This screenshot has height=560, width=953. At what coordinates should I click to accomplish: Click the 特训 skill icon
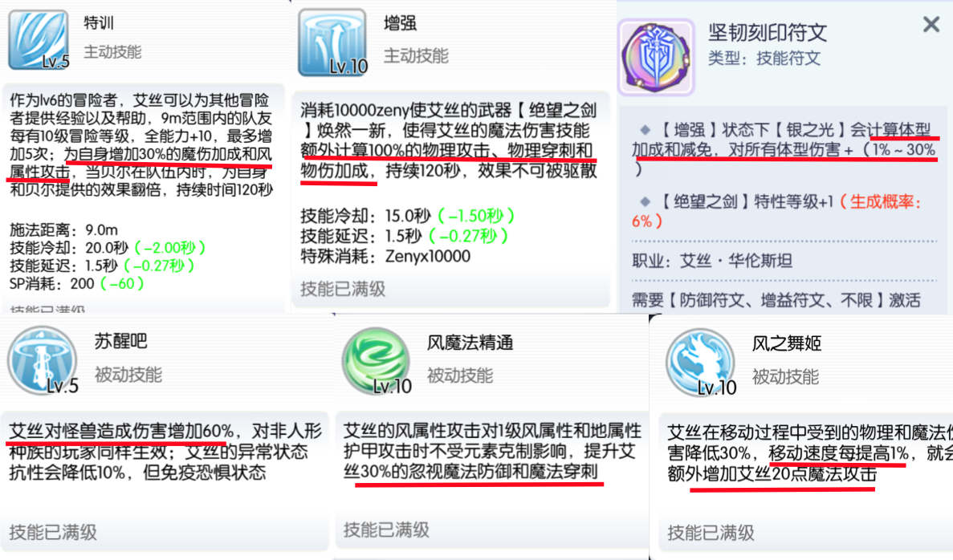tap(39, 39)
